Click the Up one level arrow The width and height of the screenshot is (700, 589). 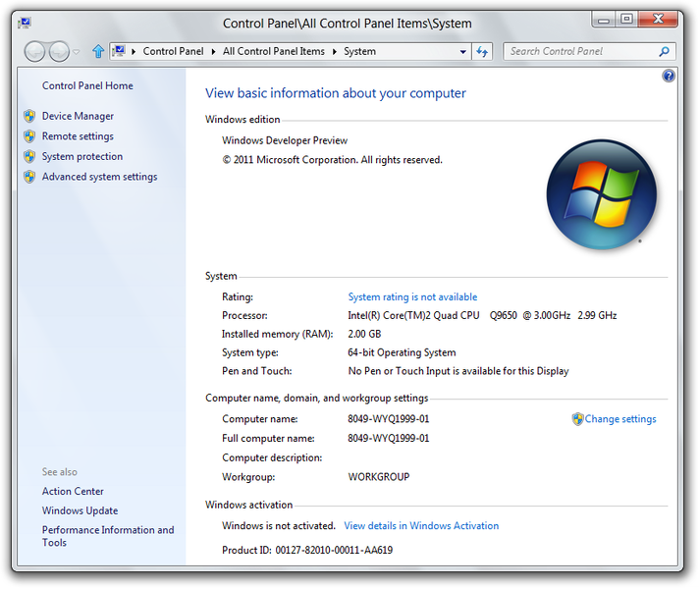click(98, 52)
